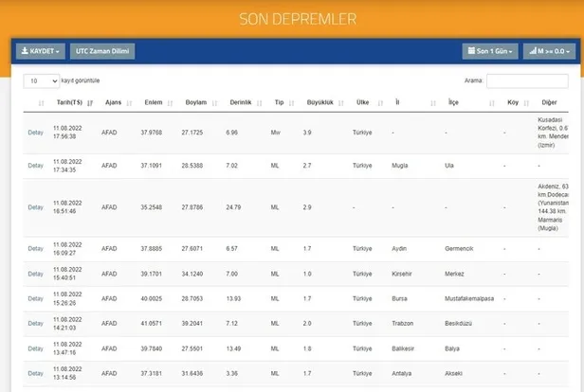Select the Akseki district cell
This screenshot has width=584, height=392.
(453, 373)
